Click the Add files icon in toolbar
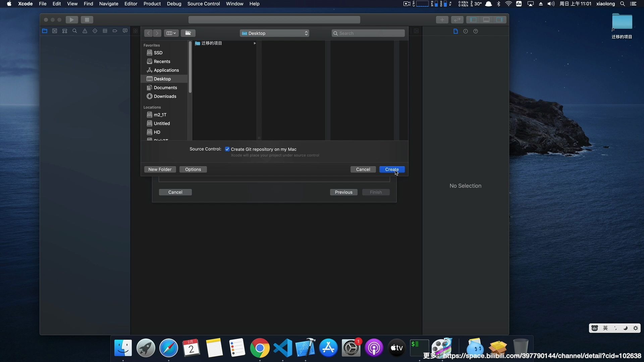 (x=441, y=19)
